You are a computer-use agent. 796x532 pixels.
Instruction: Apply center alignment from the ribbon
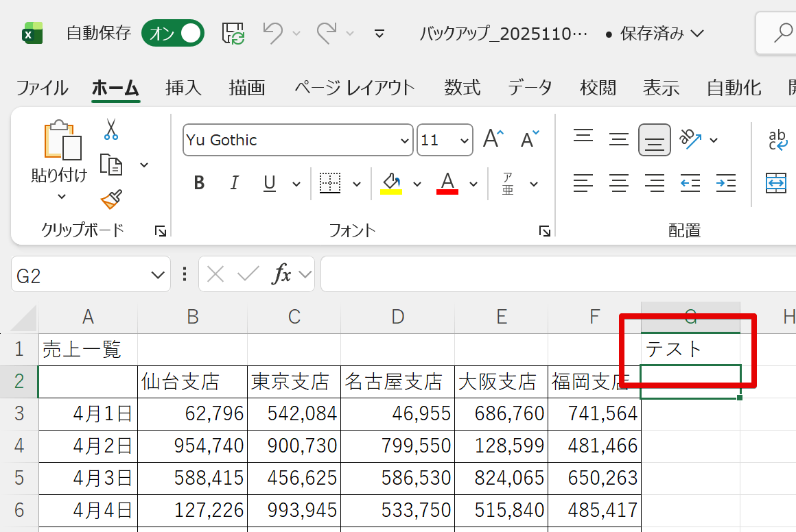pyautogui.click(x=618, y=183)
